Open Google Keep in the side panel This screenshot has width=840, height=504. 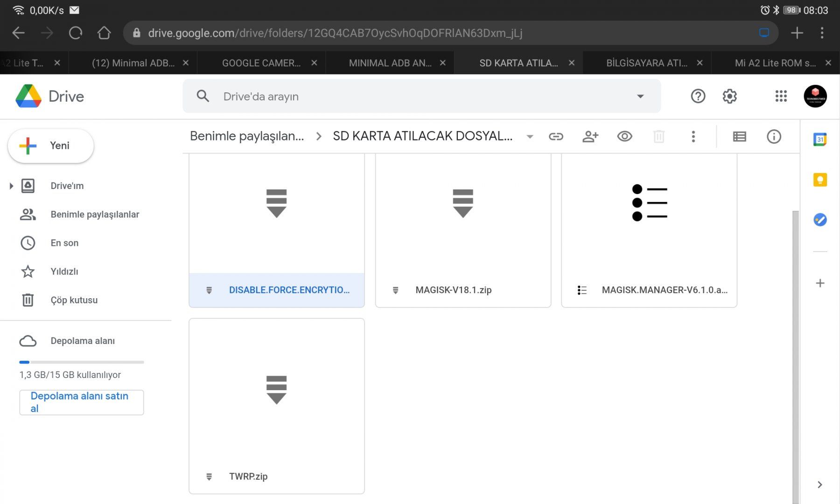point(820,180)
